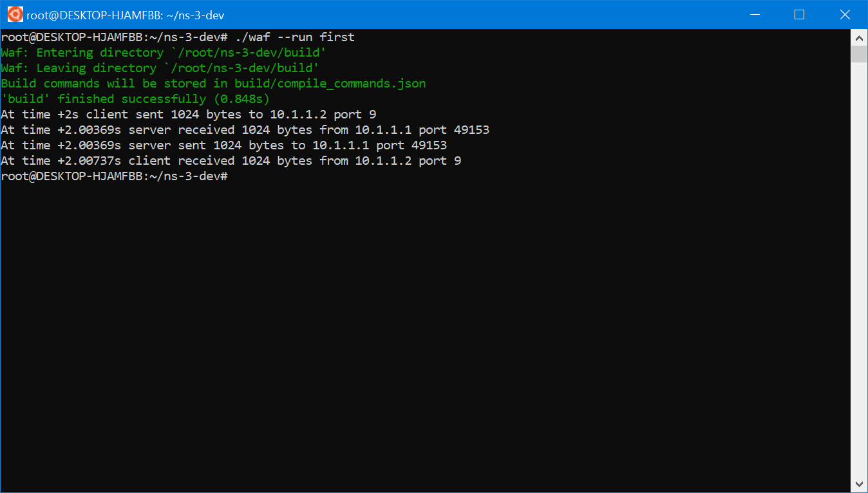Click the 'server received 1024 bytes' line
This screenshot has width=868, height=493.
coord(245,130)
